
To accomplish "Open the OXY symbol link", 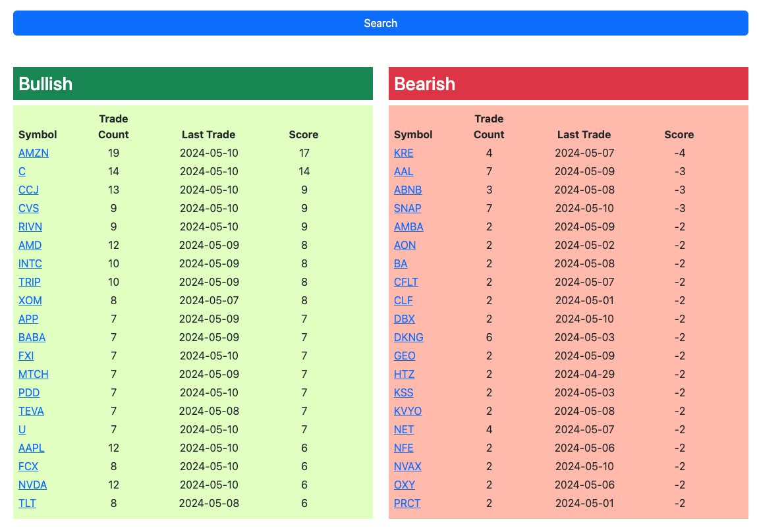I will click(405, 485).
